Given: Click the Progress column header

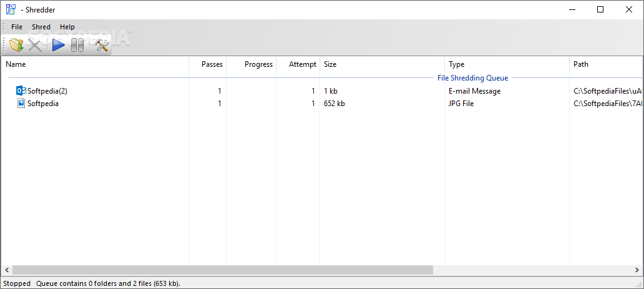Looking at the screenshot, I should pyautogui.click(x=251, y=64).
